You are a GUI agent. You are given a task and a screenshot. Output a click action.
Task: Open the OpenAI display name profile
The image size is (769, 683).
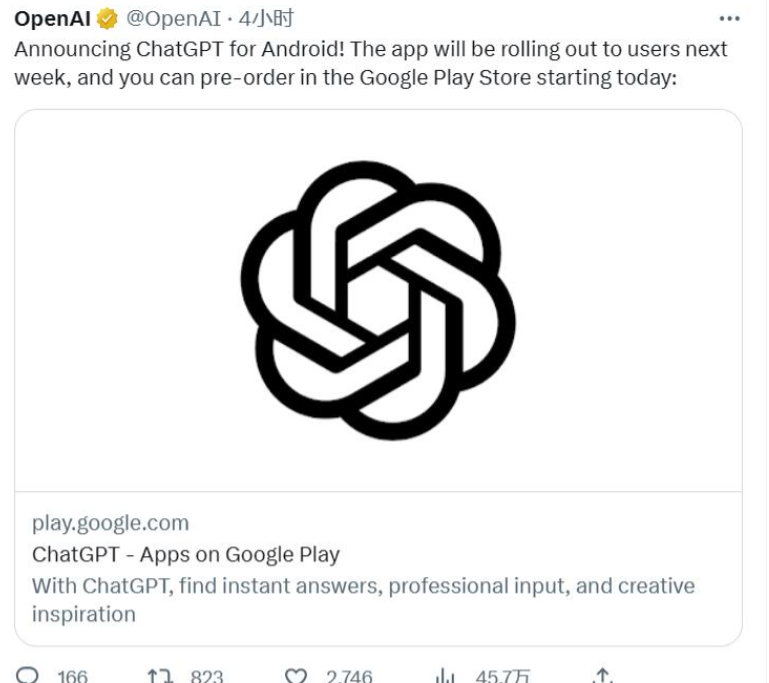[x=52, y=19]
